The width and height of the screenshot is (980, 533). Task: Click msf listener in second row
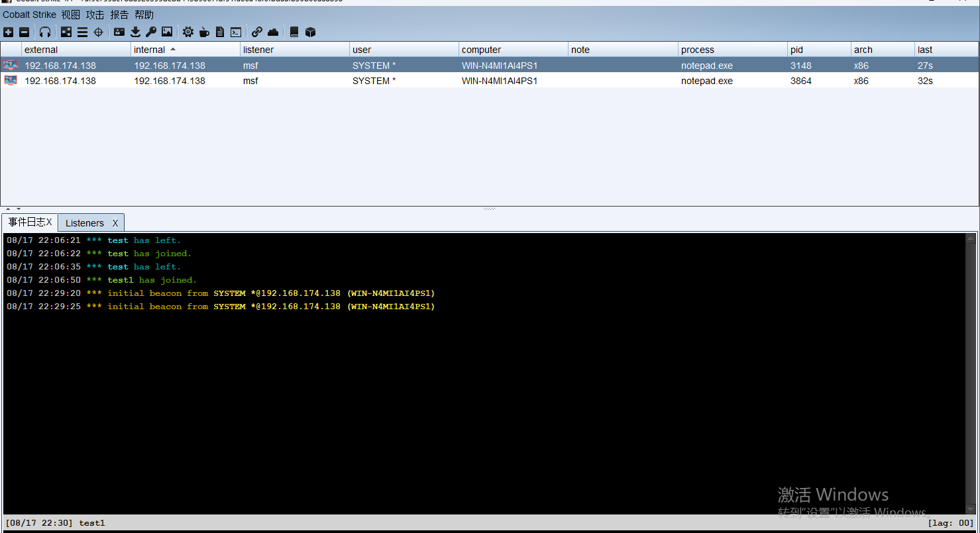[250, 81]
